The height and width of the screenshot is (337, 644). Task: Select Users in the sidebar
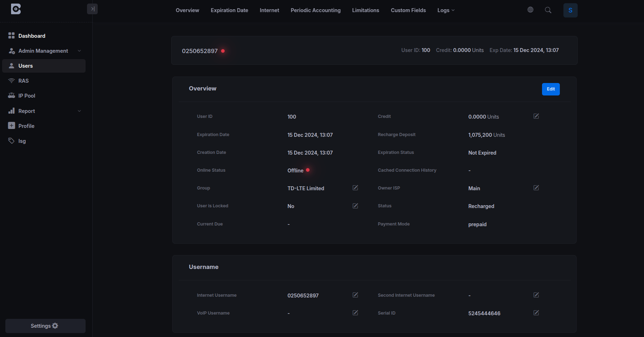pos(25,66)
